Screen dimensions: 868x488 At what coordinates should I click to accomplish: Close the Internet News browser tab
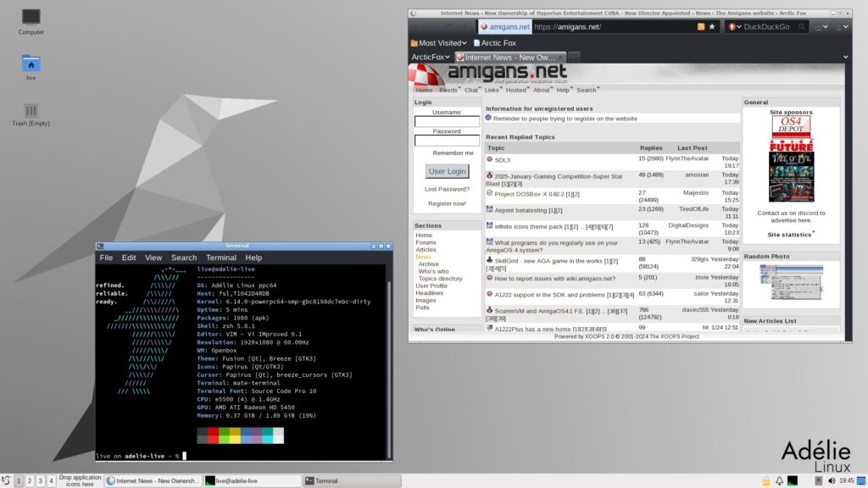tap(560, 57)
